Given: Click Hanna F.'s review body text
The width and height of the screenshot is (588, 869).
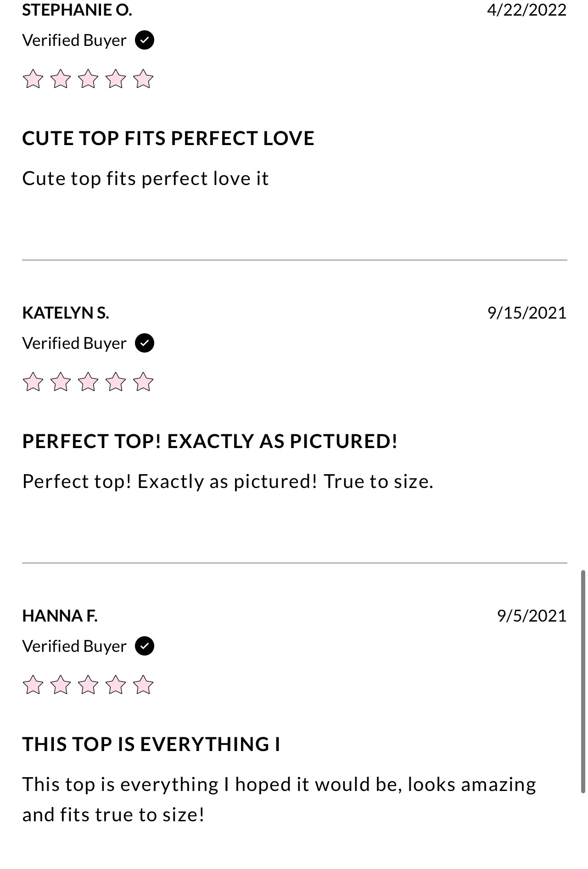Looking at the screenshot, I should pyautogui.click(x=279, y=800).
